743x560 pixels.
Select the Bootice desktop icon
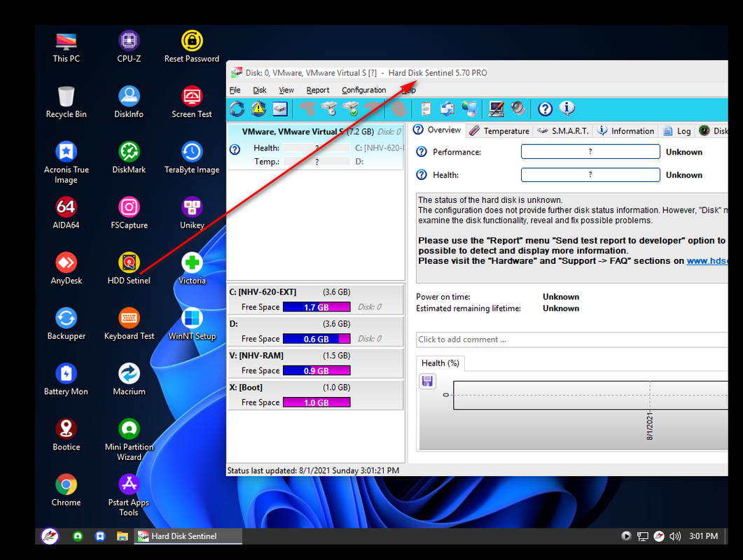[x=66, y=435]
